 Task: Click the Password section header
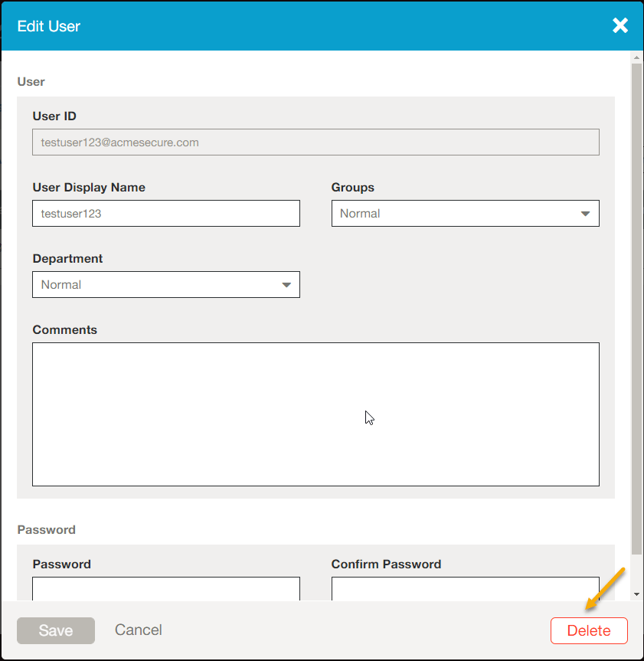(46, 529)
